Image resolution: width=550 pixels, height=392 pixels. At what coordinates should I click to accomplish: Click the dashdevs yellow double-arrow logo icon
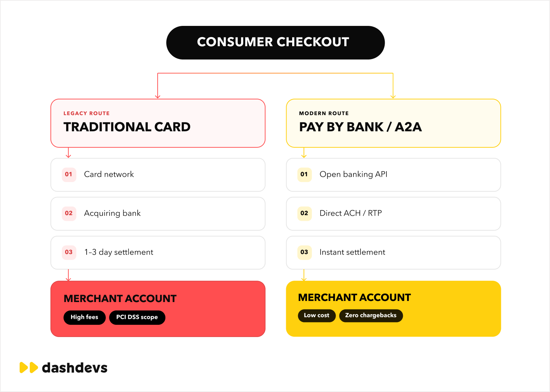tap(29, 367)
